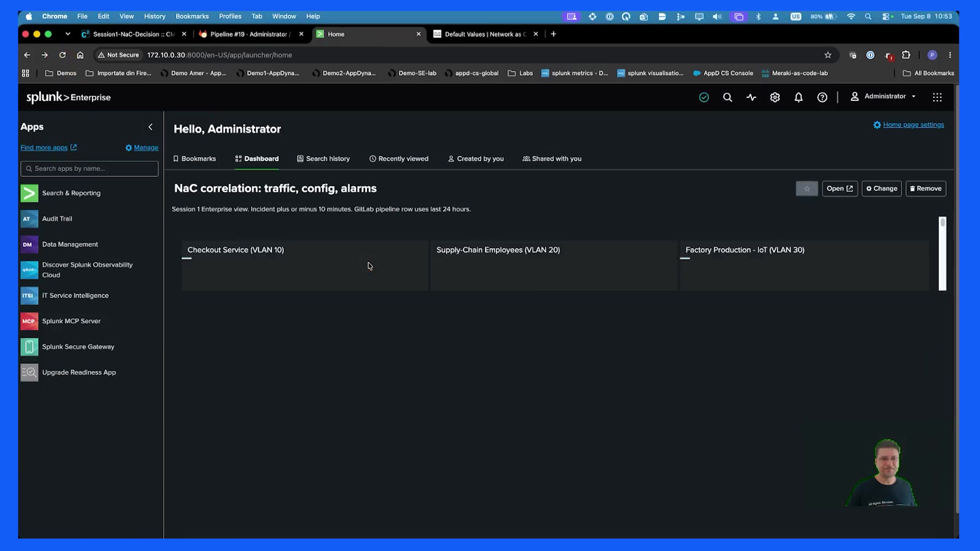Open the Chrome three-dot menu
The width and height of the screenshot is (980, 551).
point(950,55)
